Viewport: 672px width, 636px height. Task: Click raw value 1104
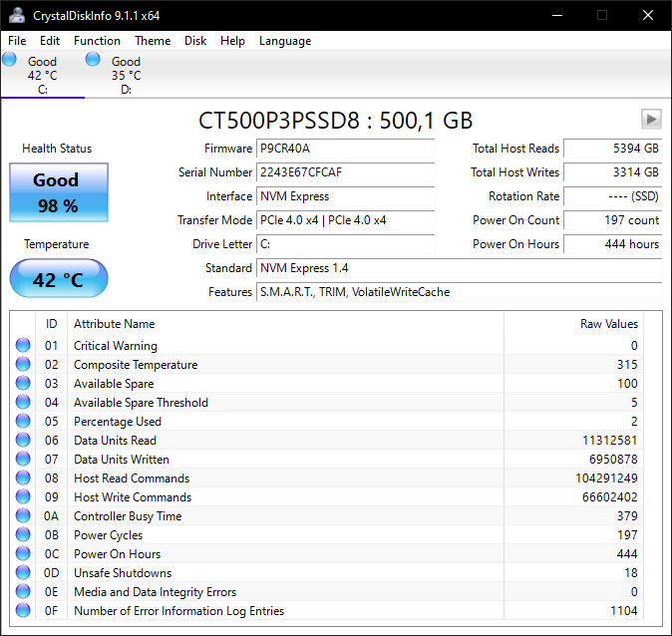pyautogui.click(x=624, y=611)
